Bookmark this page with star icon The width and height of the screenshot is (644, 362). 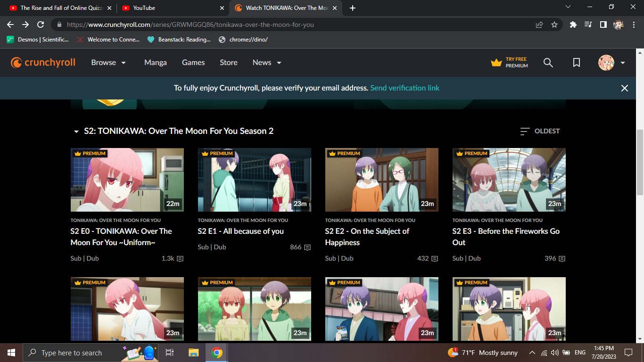[554, 25]
